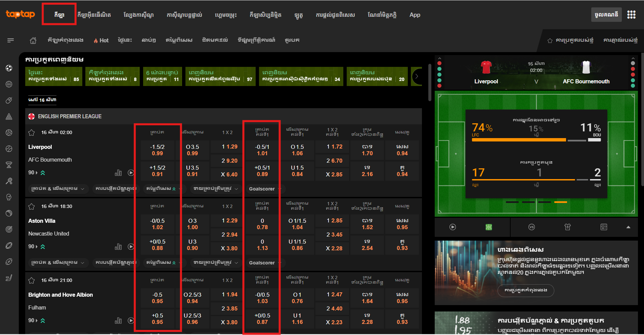Select the volleyball icon in sidebar

(9, 133)
